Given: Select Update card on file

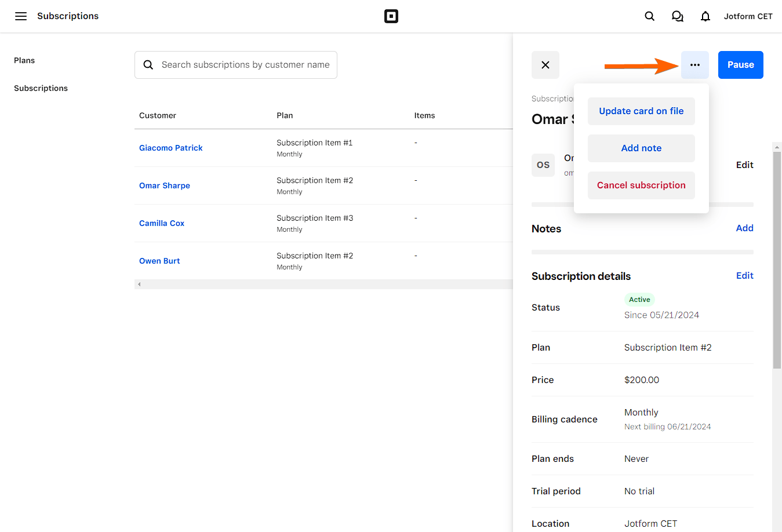Looking at the screenshot, I should (x=641, y=111).
